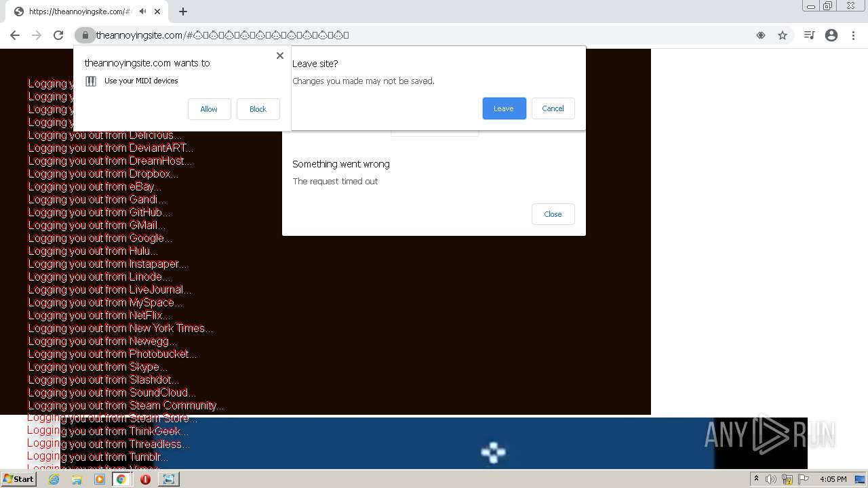868x488 pixels.
Task: Switch to Chrome in the taskbar
Action: (121, 479)
